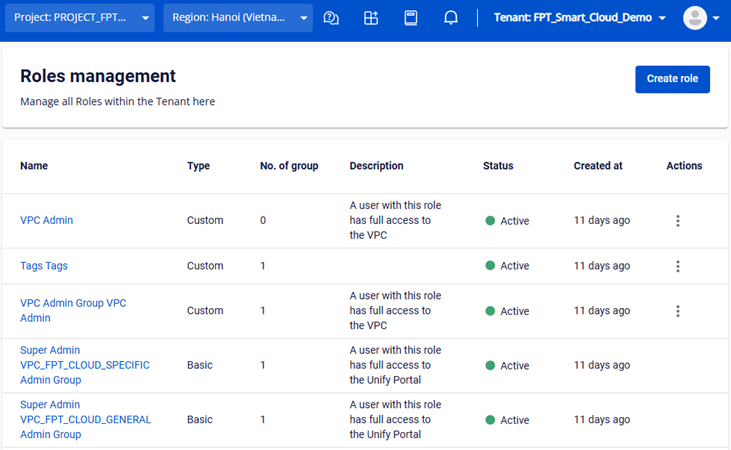
Task: Open Super Admin VPC_FPT_CLOUD_GENERAL role link
Action: click(x=85, y=420)
